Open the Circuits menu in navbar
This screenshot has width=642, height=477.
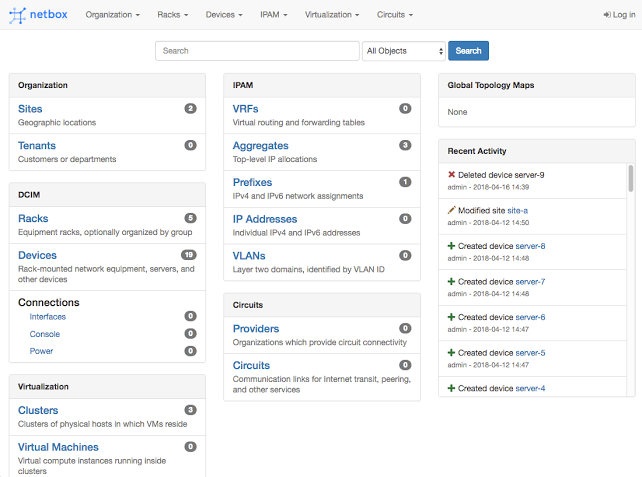point(395,15)
